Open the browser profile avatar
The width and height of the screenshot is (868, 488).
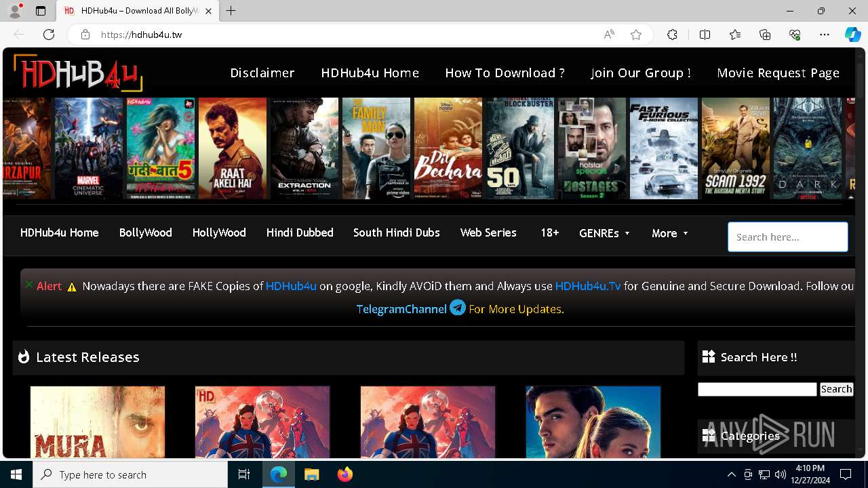pos(15,11)
